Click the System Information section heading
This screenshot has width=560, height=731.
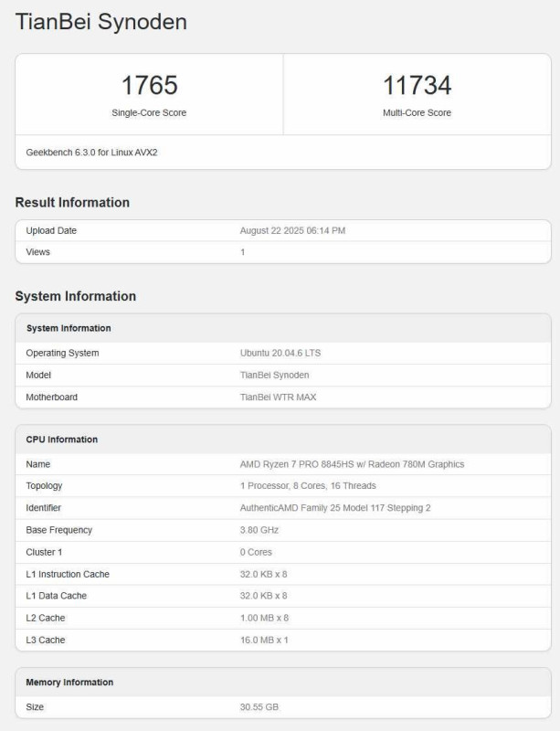pos(76,296)
